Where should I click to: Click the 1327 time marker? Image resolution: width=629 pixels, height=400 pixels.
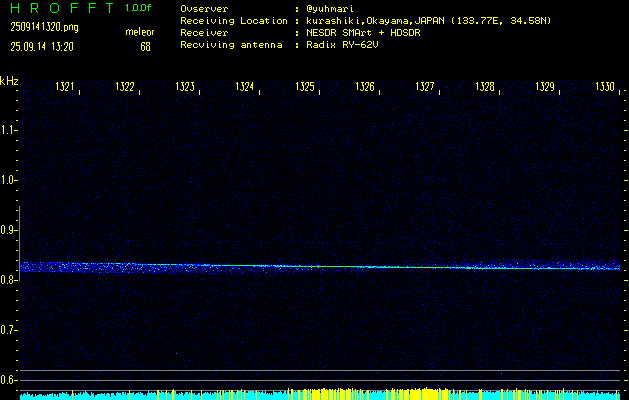point(425,86)
